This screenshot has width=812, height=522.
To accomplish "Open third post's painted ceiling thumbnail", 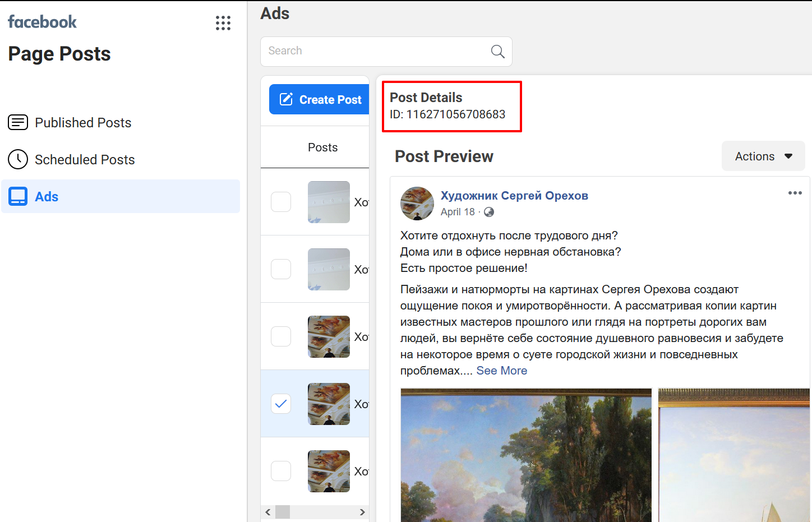I will pos(329,336).
